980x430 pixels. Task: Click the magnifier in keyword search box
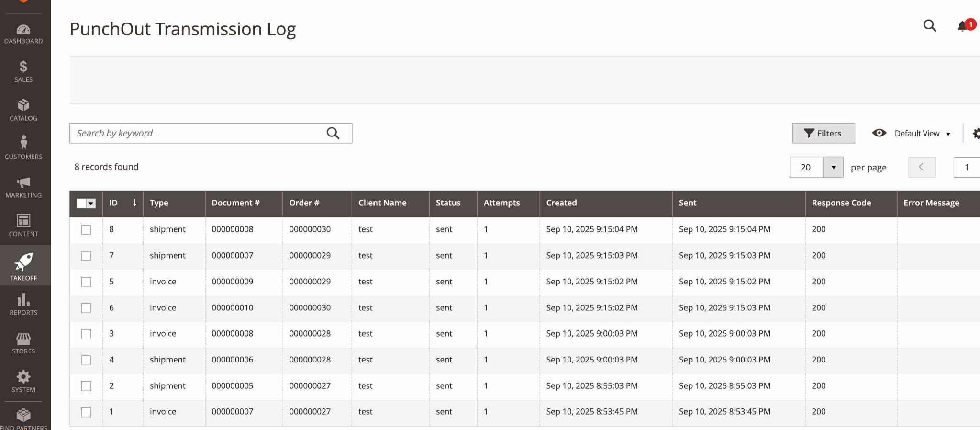[333, 133]
